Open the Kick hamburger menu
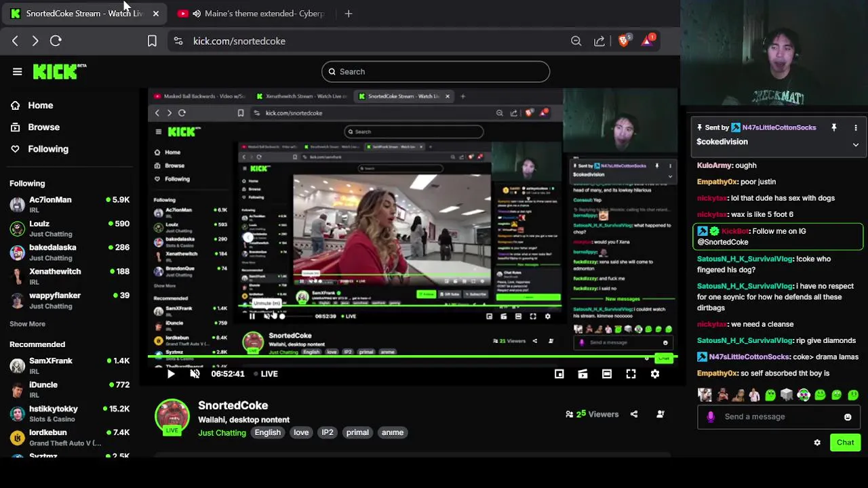Screen dimensions: 868x488 [17, 71]
